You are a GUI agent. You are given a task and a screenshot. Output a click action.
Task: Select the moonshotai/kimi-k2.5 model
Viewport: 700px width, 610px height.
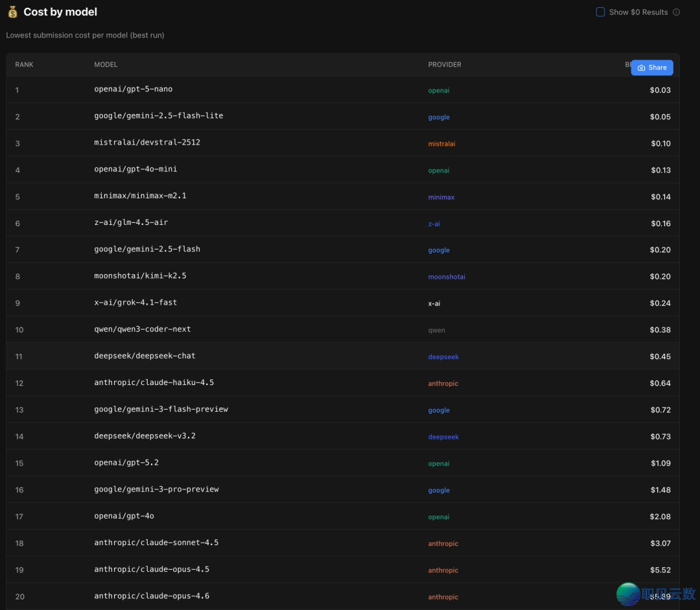[140, 276]
